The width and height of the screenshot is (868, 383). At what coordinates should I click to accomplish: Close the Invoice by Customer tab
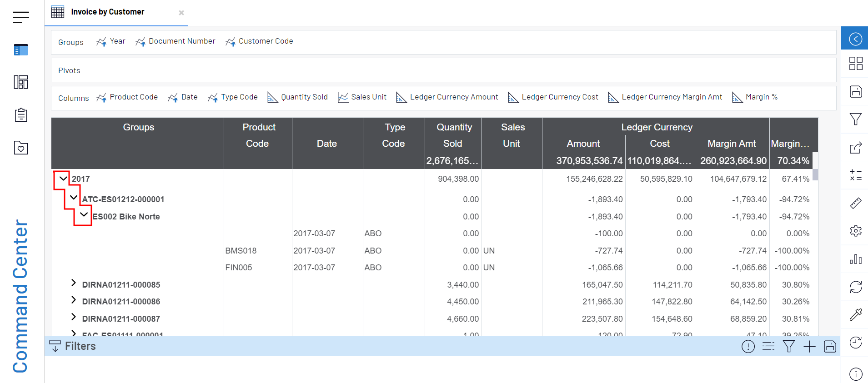(x=181, y=13)
